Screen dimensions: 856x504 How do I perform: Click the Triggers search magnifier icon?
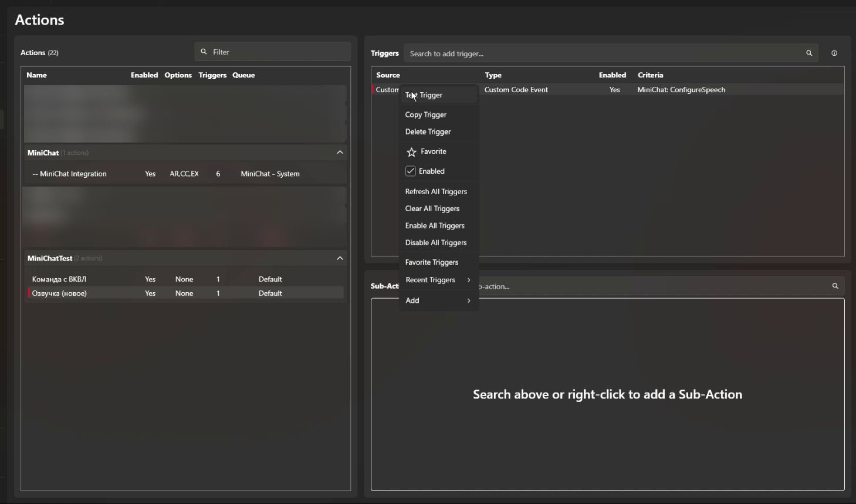[x=809, y=53]
